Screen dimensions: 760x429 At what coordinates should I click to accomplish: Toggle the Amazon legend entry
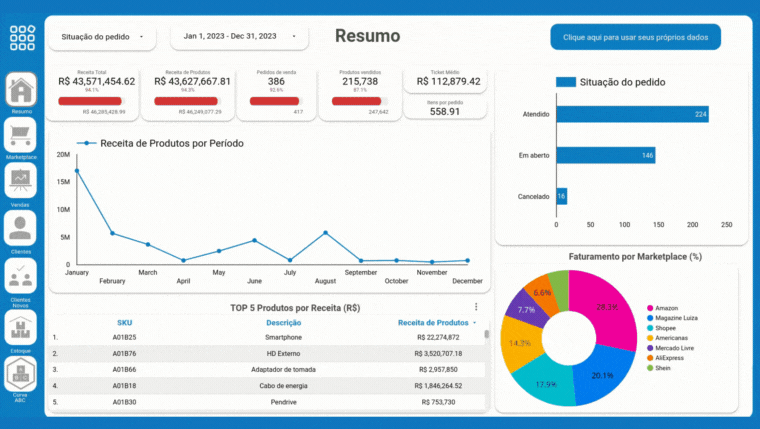coord(666,308)
